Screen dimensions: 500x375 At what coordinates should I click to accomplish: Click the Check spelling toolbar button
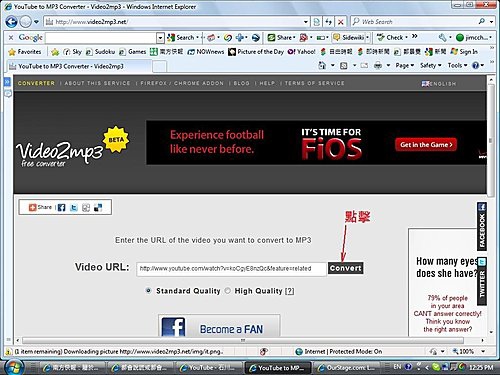pyautogui.click(x=390, y=37)
